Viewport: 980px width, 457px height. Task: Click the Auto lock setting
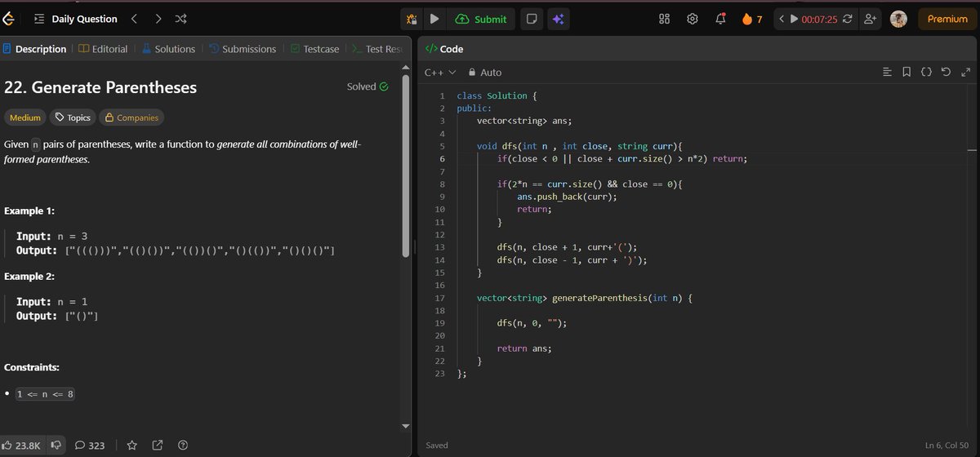pos(485,73)
